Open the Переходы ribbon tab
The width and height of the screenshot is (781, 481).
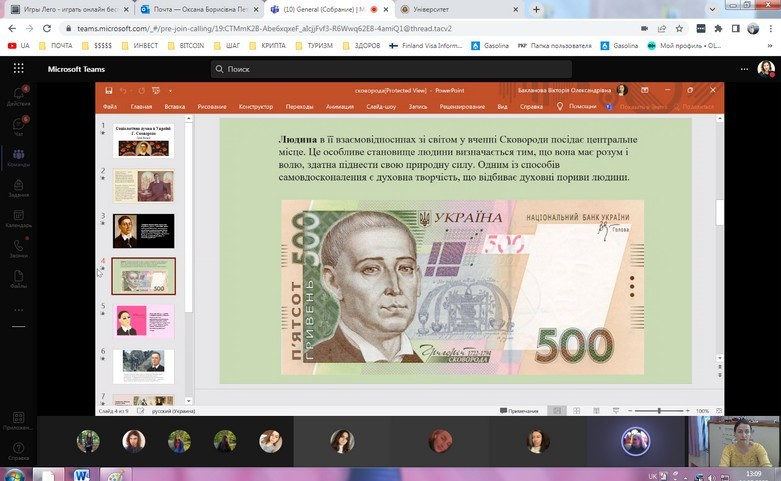pyautogui.click(x=299, y=107)
